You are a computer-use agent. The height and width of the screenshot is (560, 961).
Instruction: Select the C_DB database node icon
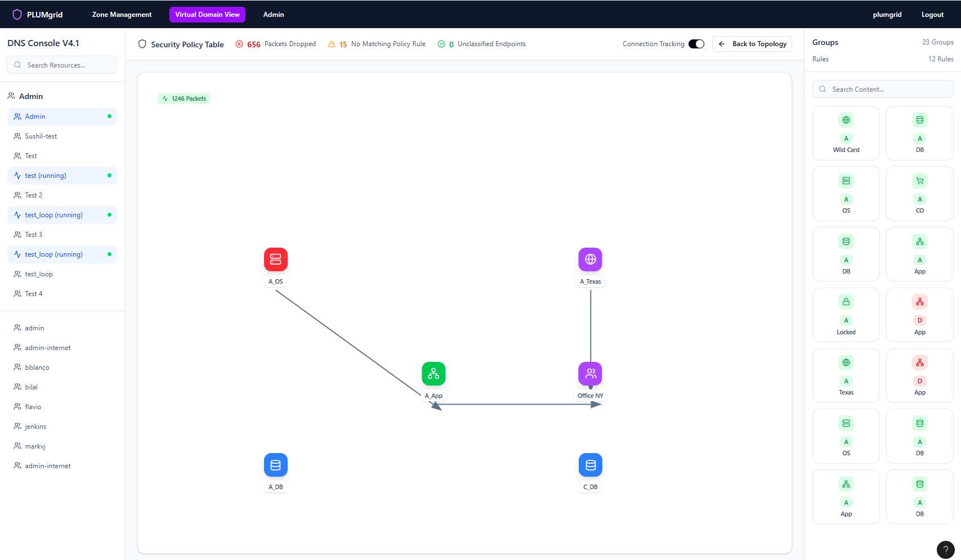click(590, 465)
